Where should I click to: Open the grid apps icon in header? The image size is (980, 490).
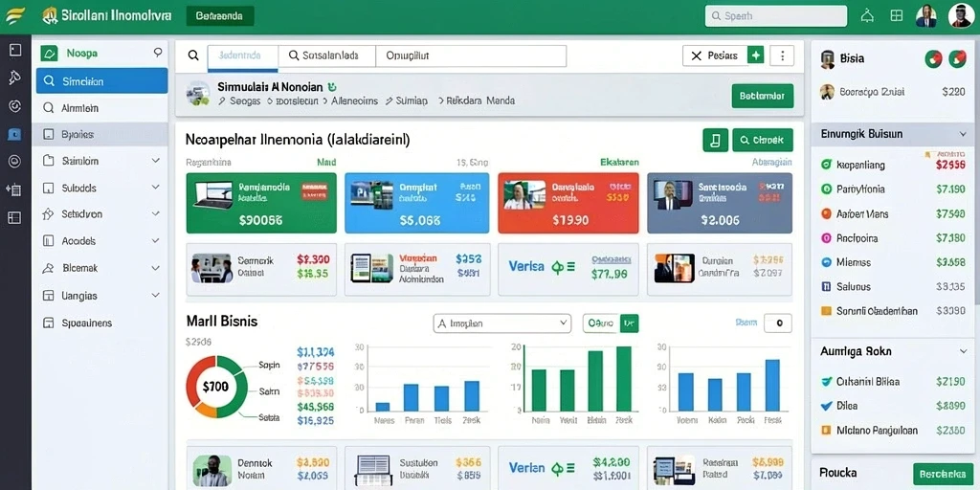pos(896,16)
